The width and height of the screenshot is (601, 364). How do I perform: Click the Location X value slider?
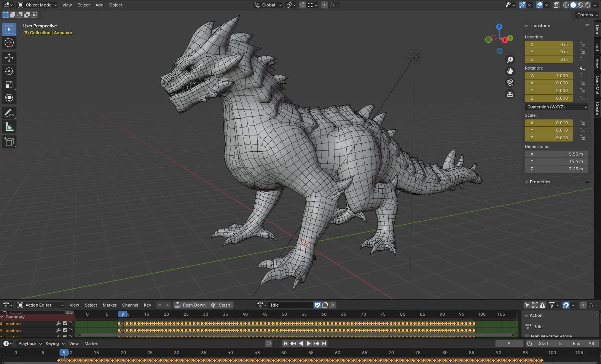[548, 45]
